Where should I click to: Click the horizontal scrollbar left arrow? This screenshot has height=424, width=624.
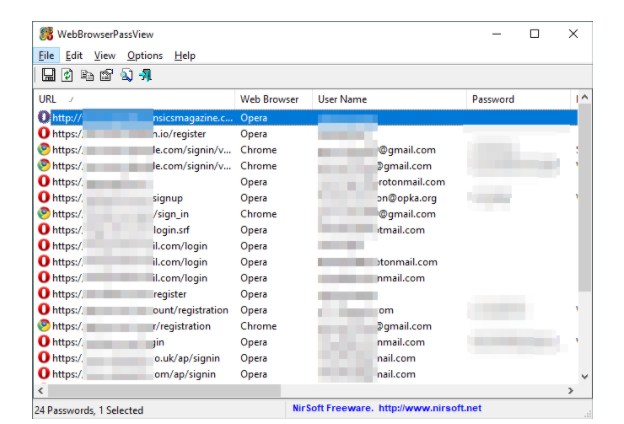pos(41,391)
